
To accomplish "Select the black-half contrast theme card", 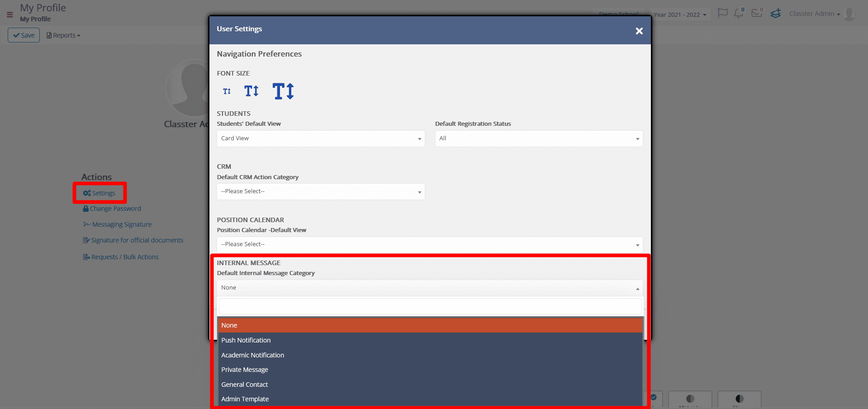I will pos(739,399).
